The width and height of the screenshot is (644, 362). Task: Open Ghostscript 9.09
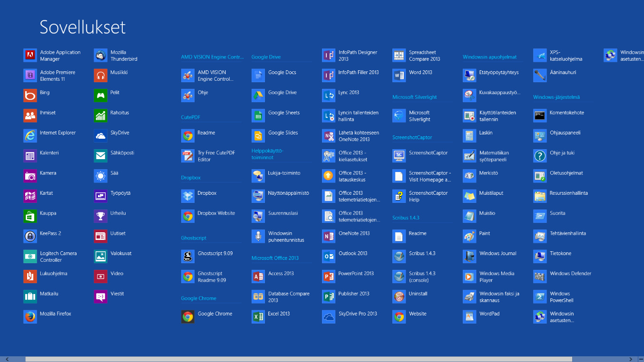207,257
